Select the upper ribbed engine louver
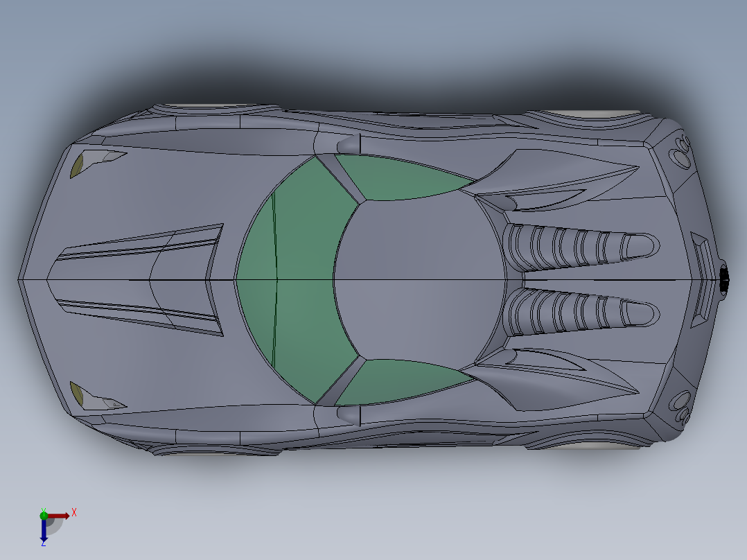Image resolution: width=747 pixels, height=560 pixels. point(581,248)
